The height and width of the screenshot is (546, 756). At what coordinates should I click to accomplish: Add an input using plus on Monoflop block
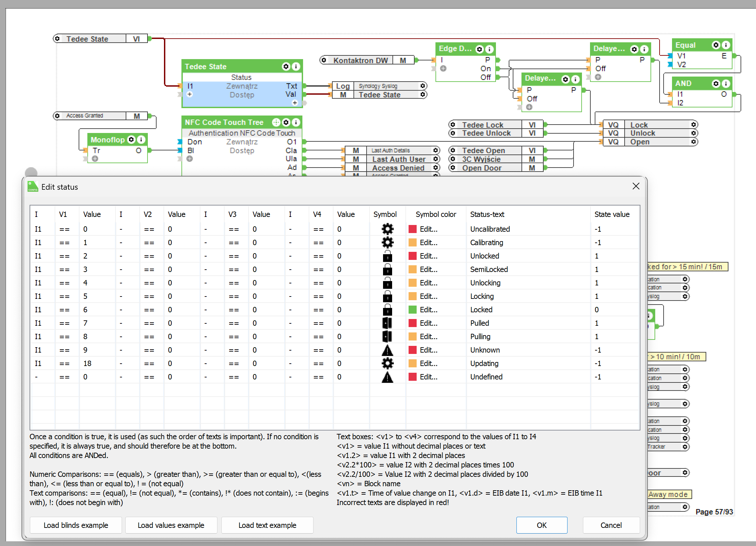click(95, 159)
